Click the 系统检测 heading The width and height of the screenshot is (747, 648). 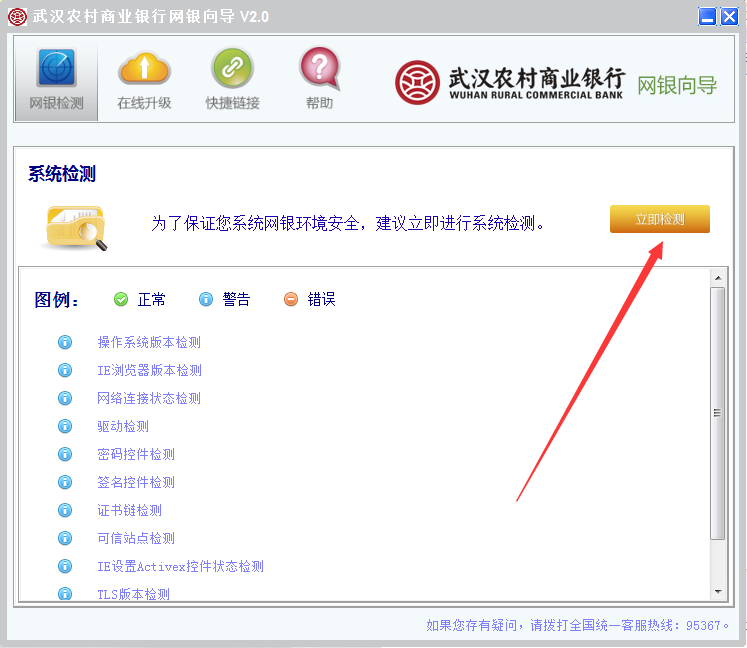62,173
